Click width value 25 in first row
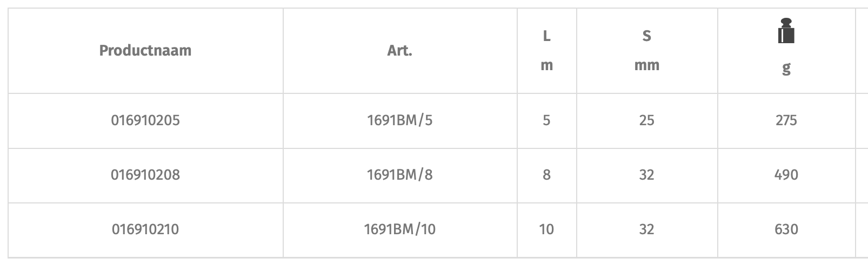 (x=646, y=120)
